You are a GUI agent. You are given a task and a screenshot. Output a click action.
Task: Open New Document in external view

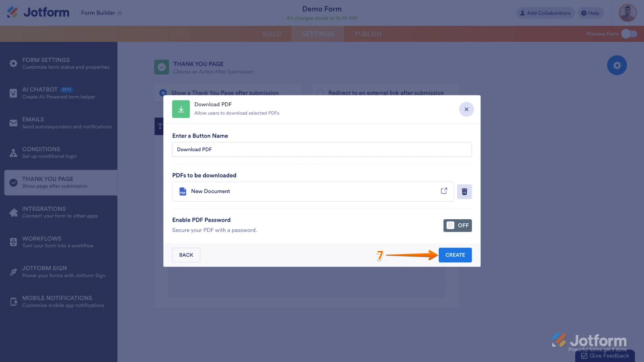(444, 191)
